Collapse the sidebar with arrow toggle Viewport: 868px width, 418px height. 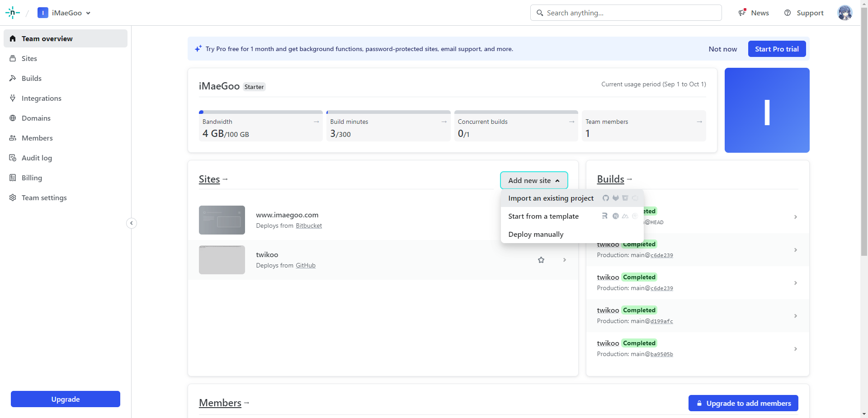click(132, 223)
